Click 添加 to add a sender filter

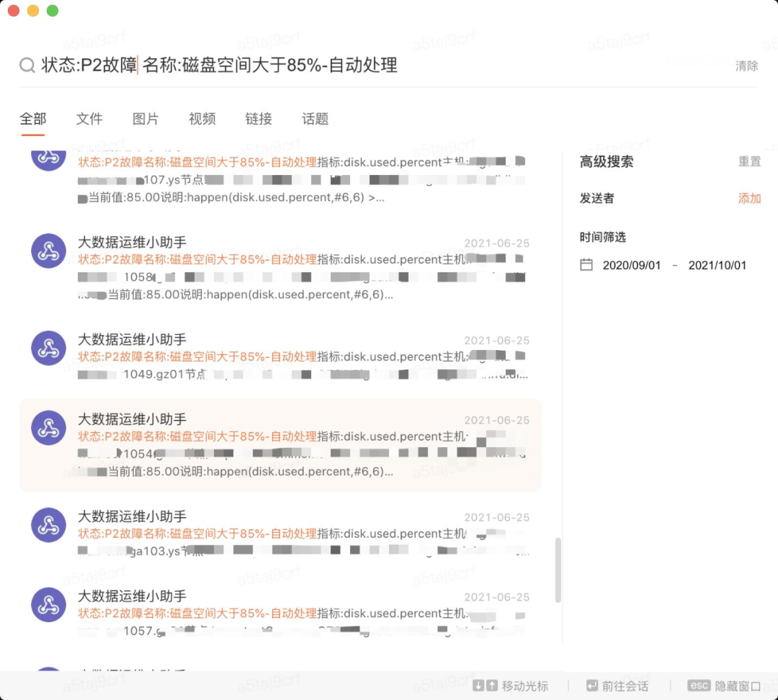click(749, 198)
